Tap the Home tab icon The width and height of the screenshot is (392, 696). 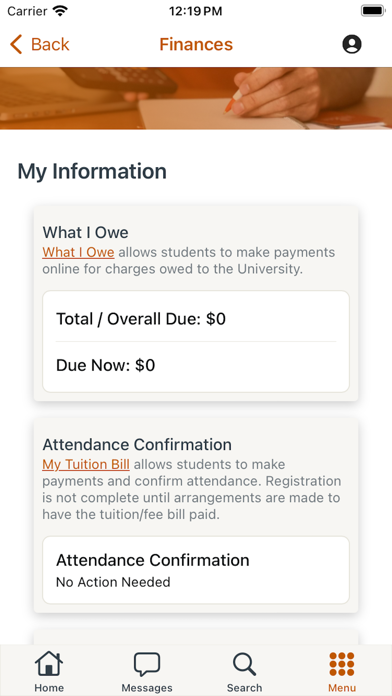coord(49,664)
